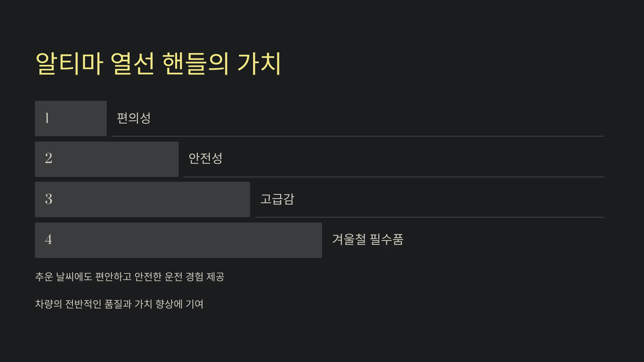
Task: Click the numeral 1 in first bar
Action: (x=47, y=118)
